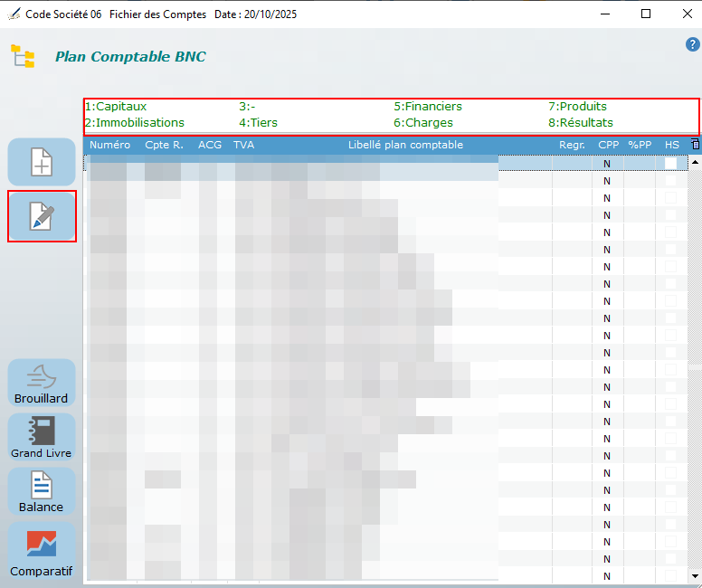Click the scrollbar up arrow
This screenshot has height=588, width=702.
[x=695, y=162]
